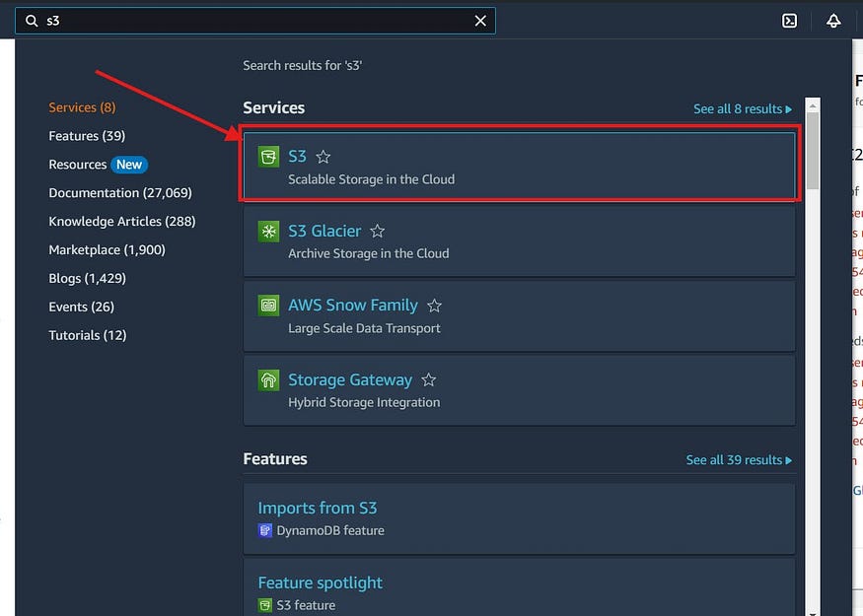Click the DynamoDB feature icon
Viewport: 863px width, 616px height.
[264, 530]
